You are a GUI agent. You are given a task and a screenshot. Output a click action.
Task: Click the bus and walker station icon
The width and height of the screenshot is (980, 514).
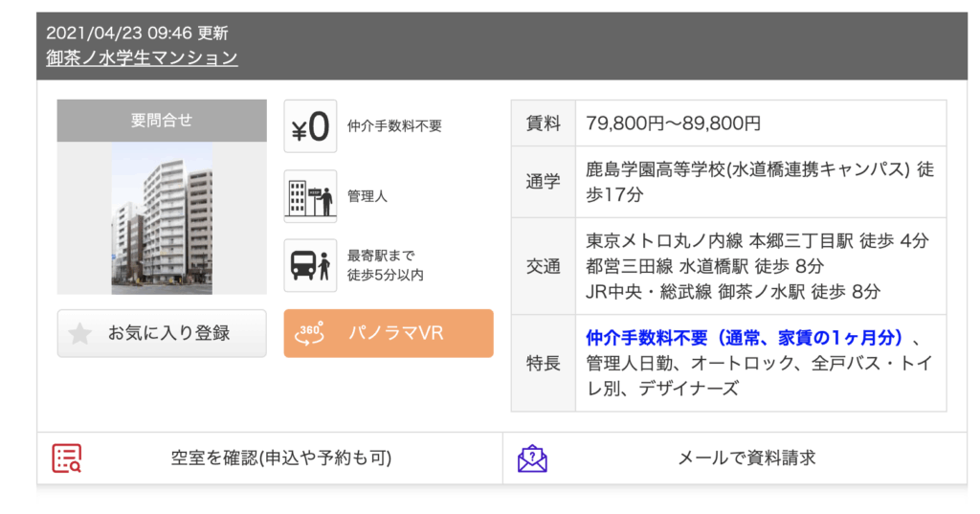tap(310, 265)
